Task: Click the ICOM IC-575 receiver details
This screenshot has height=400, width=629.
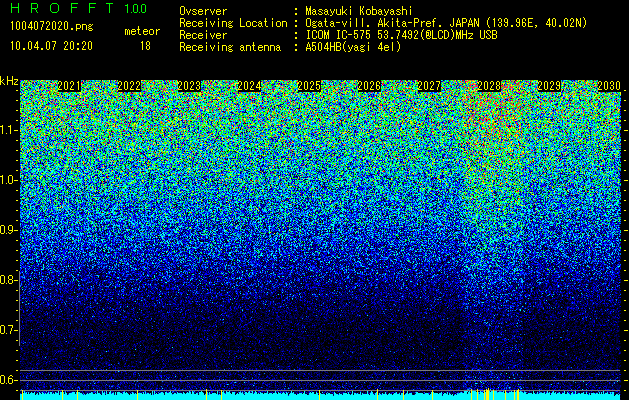Action: [401, 35]
